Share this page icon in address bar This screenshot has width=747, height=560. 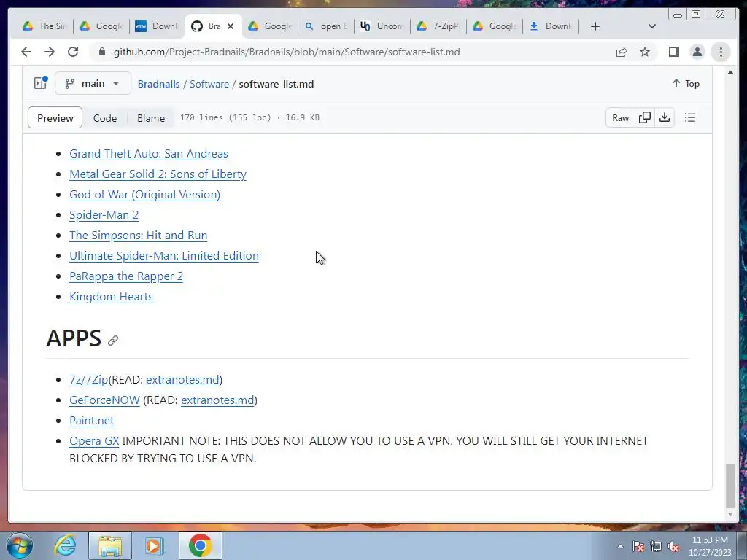pos(622,52)
